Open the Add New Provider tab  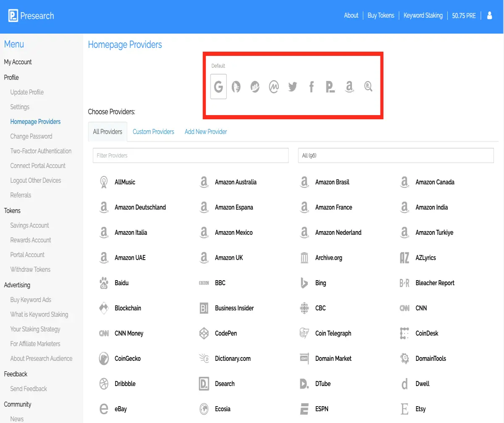point(206,131)
